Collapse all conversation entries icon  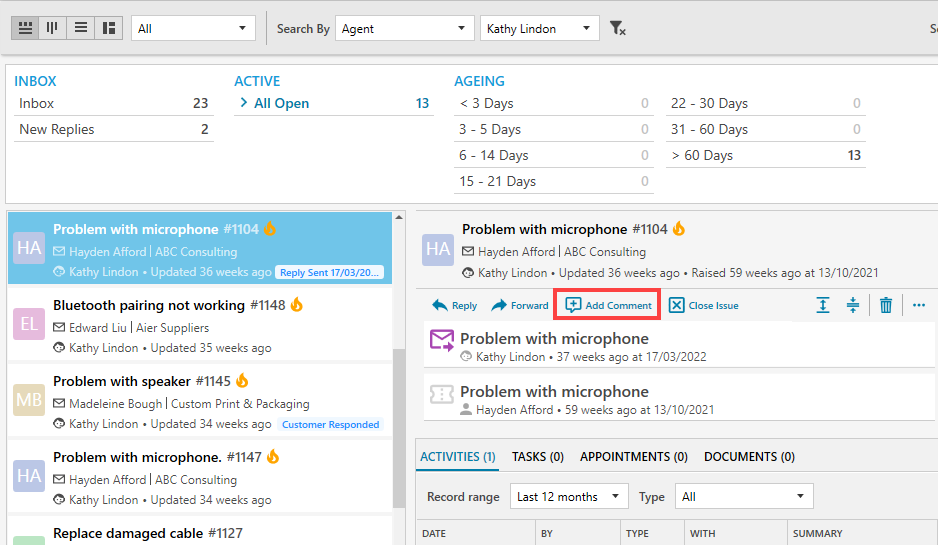853,305
